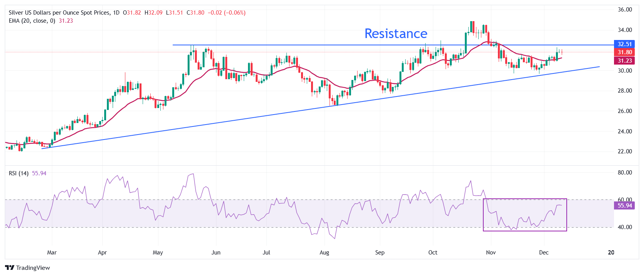Click the Silver US Dollars per Ounce title
This screenshot has height=276, width=644.
[x=59, y=13]
